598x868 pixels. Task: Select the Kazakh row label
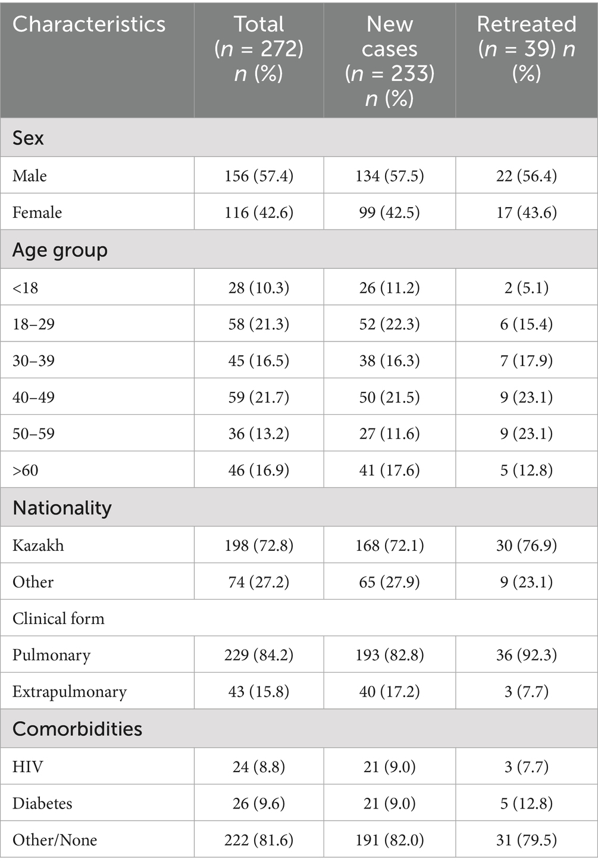(x=38, y=545)
